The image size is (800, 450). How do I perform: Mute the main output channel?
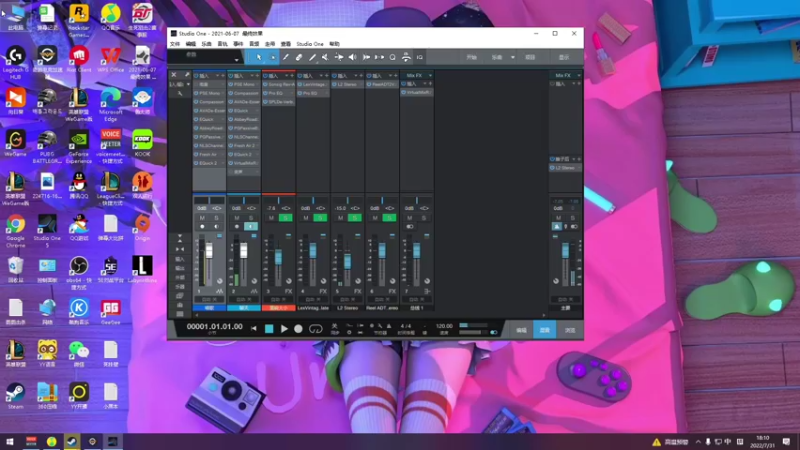pos(559,218)
